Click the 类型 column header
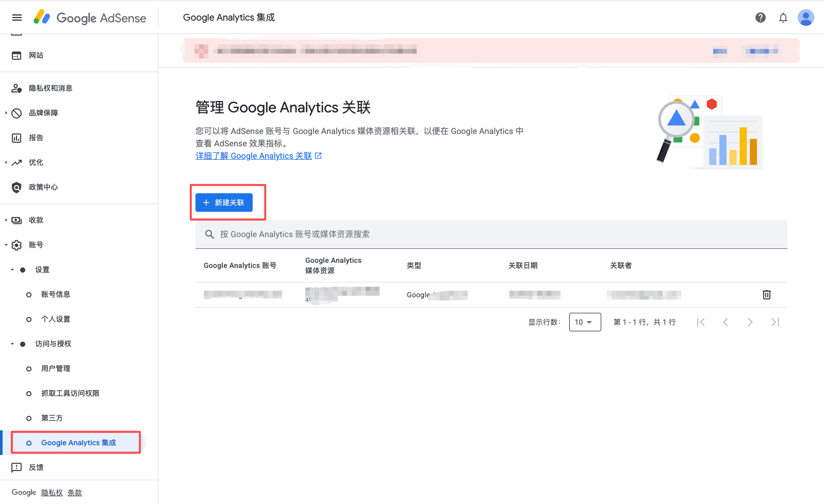This screenshot has height=504, width=824. click(x=414, y=265)
